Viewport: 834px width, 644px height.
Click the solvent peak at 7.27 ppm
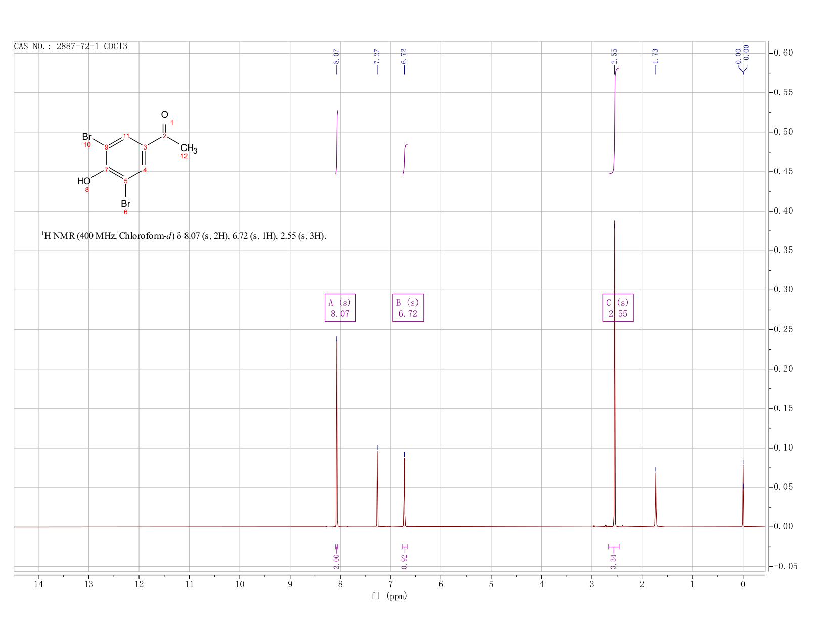coord(377,489)
